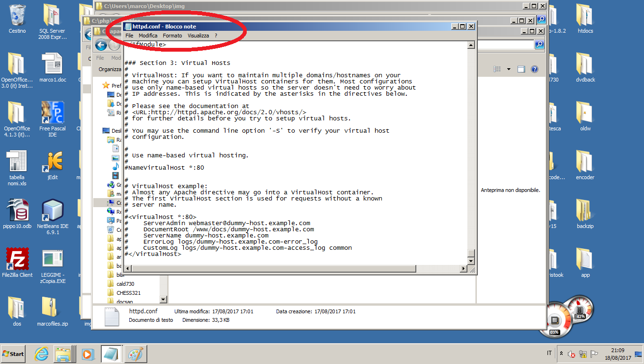Screen dimensions: 644x364
Task: Open the Organizza dropdown in Explorer
Action: (x=110, y=69)
